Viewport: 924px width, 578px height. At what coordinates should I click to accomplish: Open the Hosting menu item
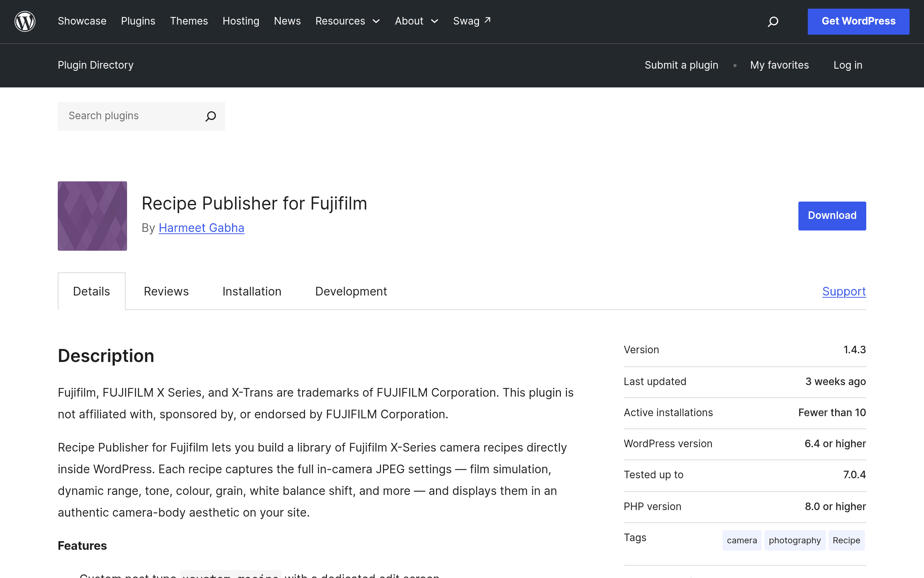(241, 21)
